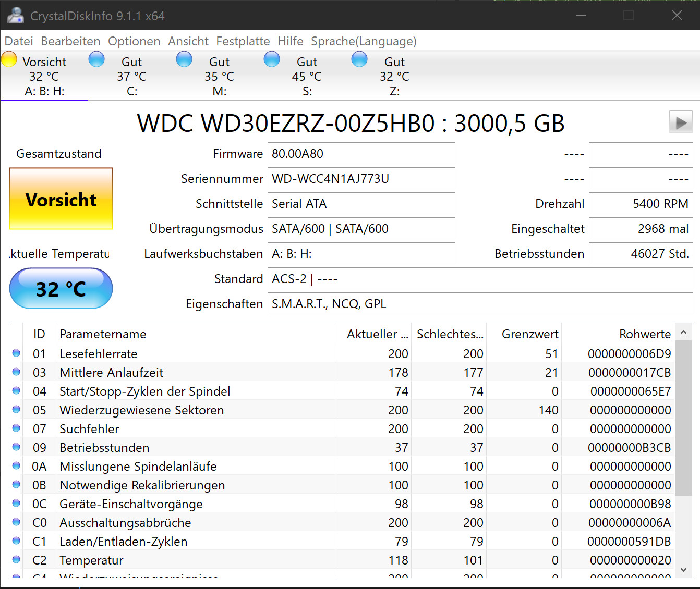
Task: Click the Drehzahl value 5400 RPM
Action: [641, 204]
